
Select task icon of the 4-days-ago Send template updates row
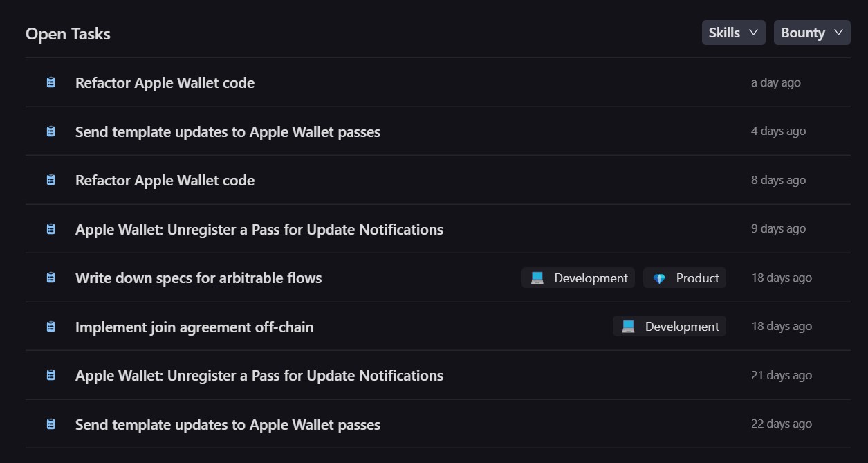(50, 131)
